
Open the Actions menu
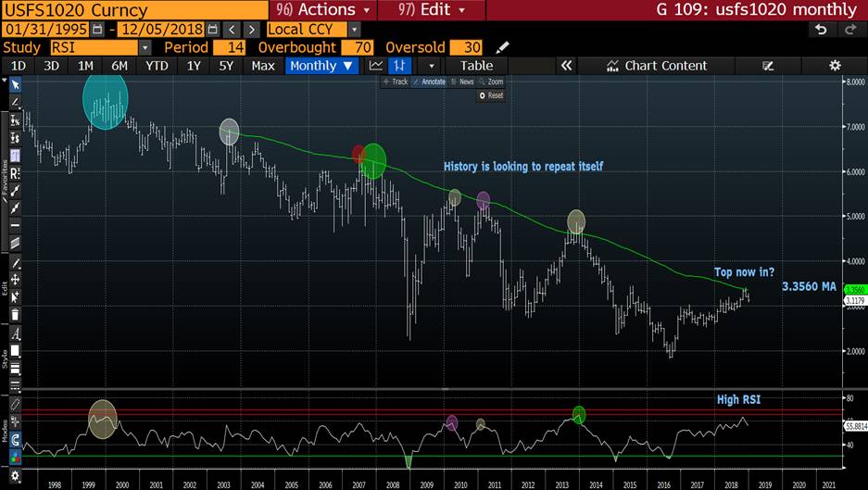324,9
